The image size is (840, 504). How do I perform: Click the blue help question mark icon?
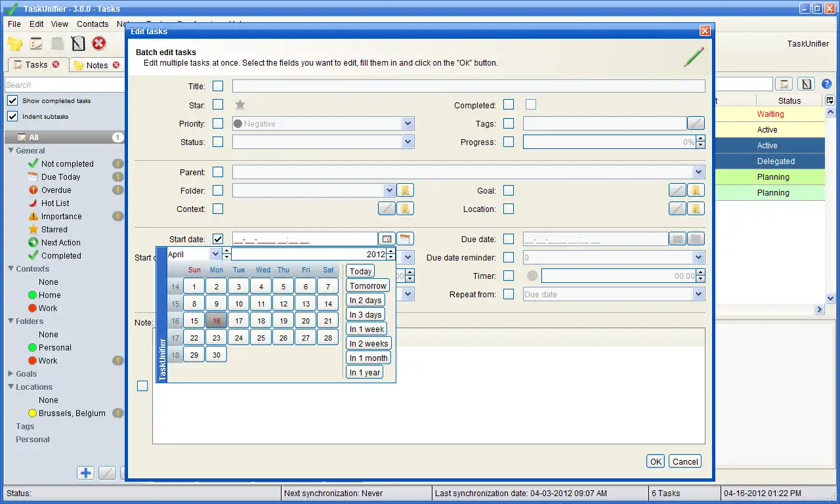[826, 84]
